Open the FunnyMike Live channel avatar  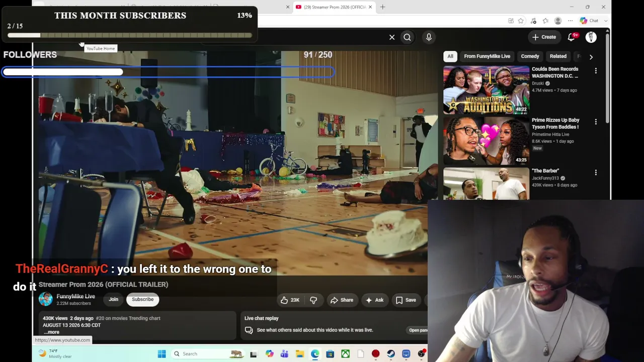click(x=46, y=299)
